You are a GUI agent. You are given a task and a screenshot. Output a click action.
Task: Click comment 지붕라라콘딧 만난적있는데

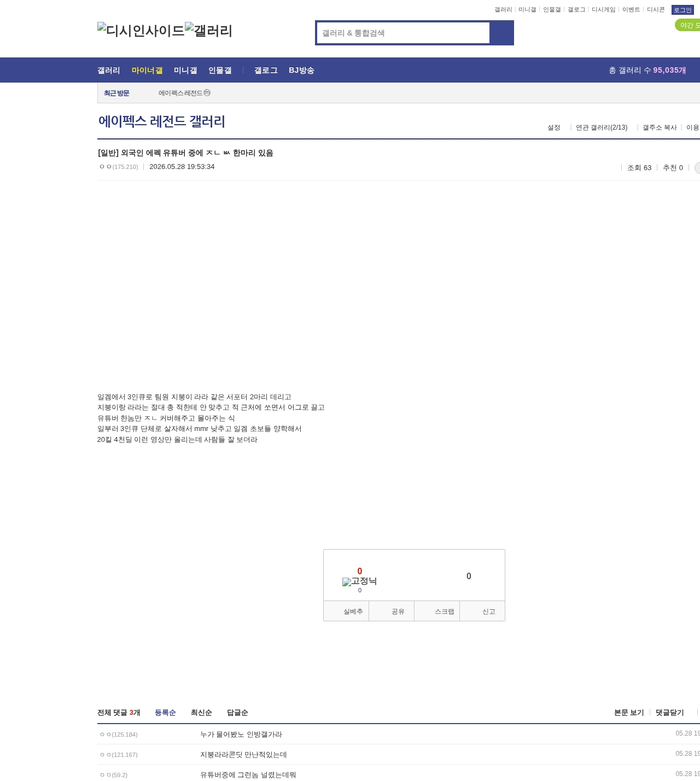(243, 755)
